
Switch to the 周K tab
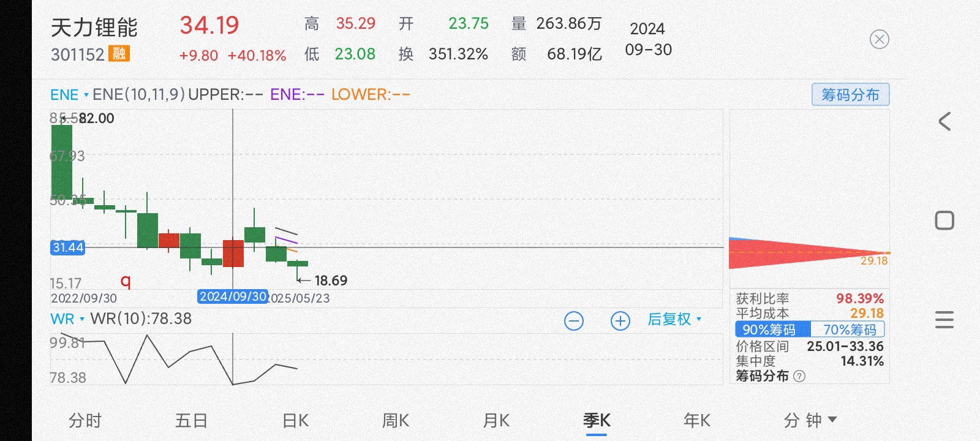pos(396,421)
